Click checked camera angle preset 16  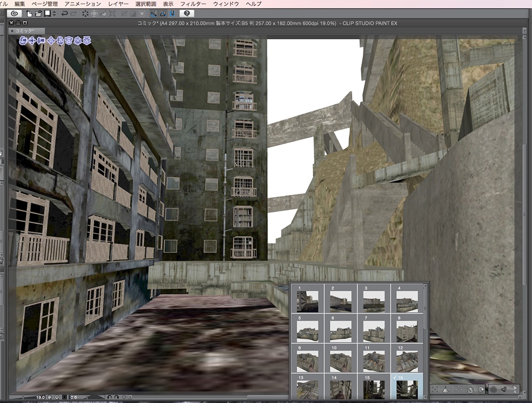coord(407,386)
